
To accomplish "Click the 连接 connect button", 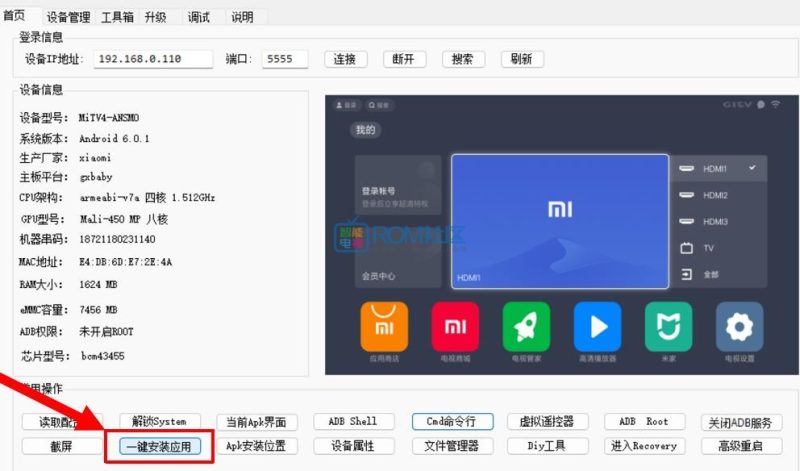I will 345,59.
